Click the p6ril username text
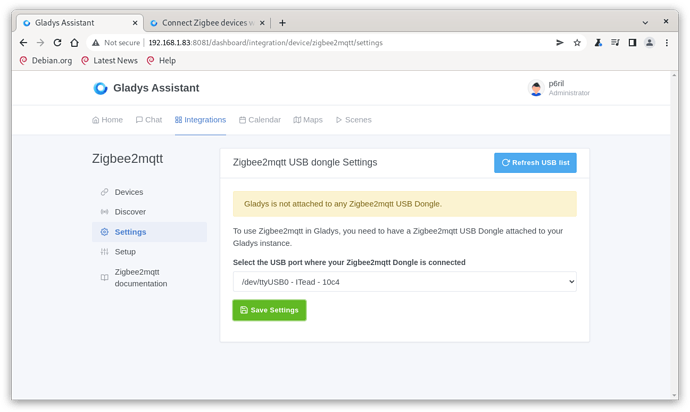 pyautogui.click(x=556, y=84)
